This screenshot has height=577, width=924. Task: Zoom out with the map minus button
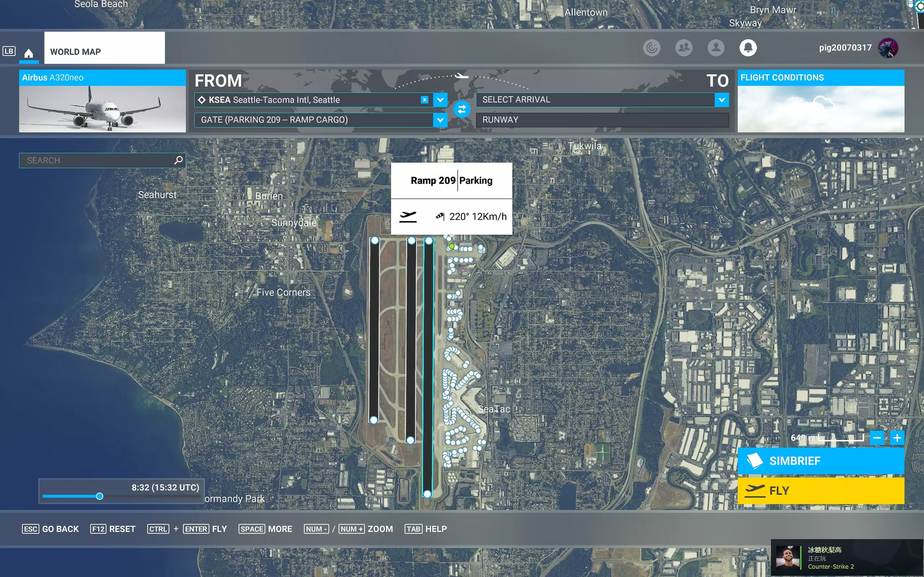tap(877, 438)
